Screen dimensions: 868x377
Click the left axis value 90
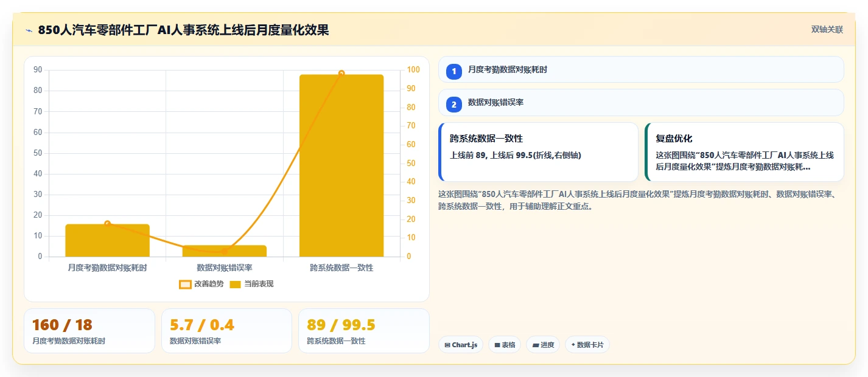point(38,70)
